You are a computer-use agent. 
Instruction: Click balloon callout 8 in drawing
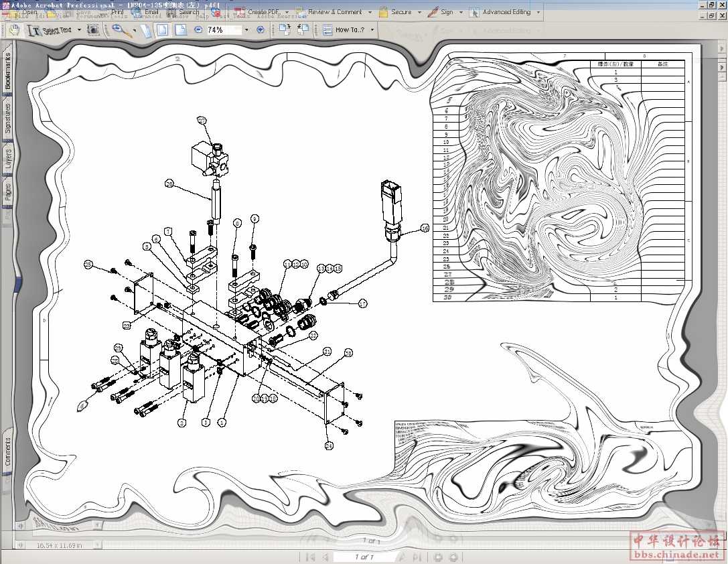pyautogui.click(x=237, y=223)
